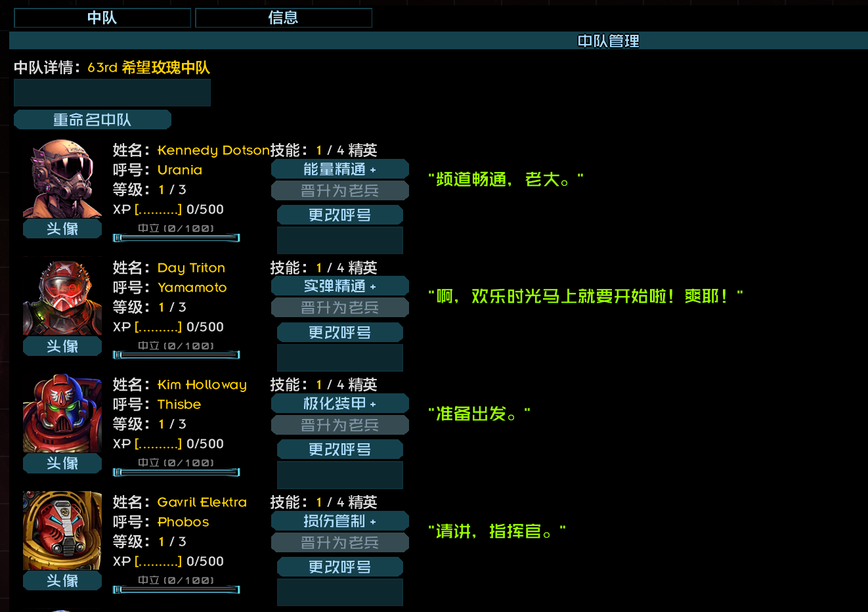Change callsign Thisbe via 更改呼号

point(340,449)
